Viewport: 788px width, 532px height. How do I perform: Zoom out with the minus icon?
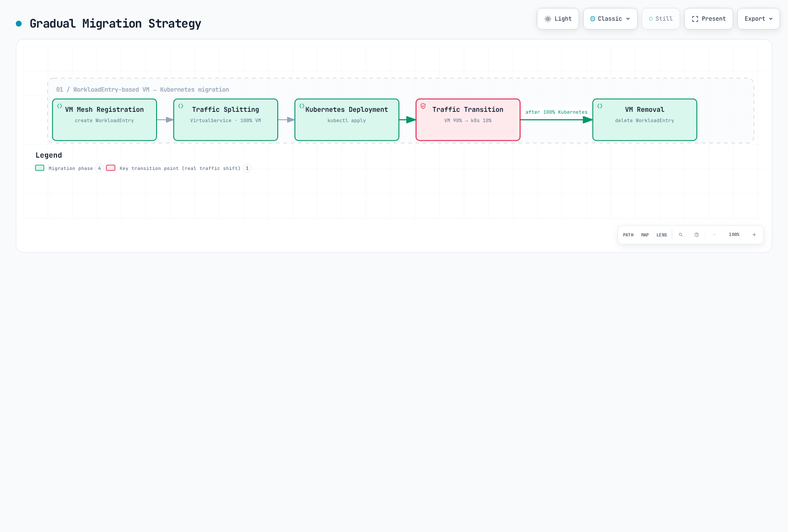point(715,235)
